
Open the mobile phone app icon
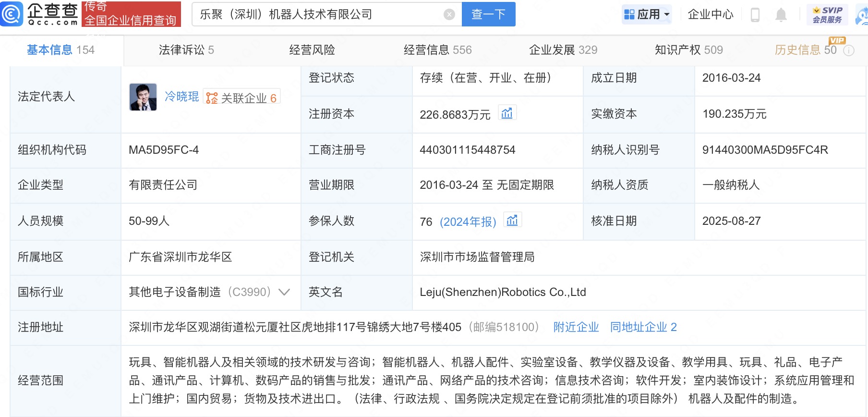coord(755,15)
